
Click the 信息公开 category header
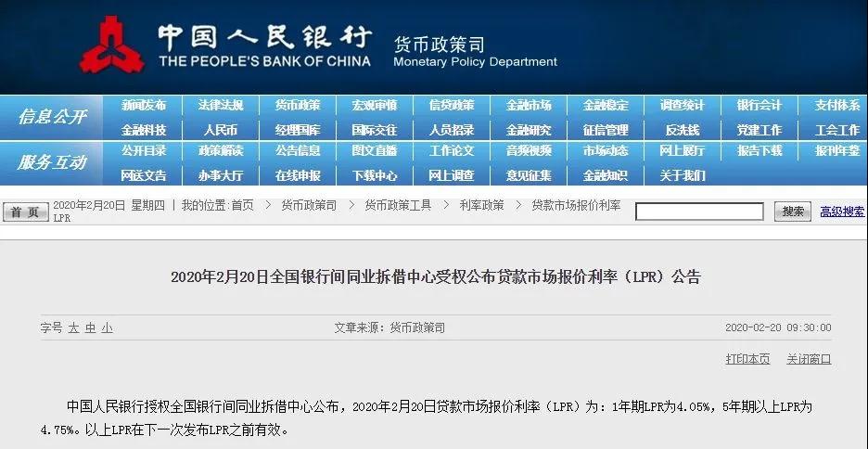[x=52, y=118]
